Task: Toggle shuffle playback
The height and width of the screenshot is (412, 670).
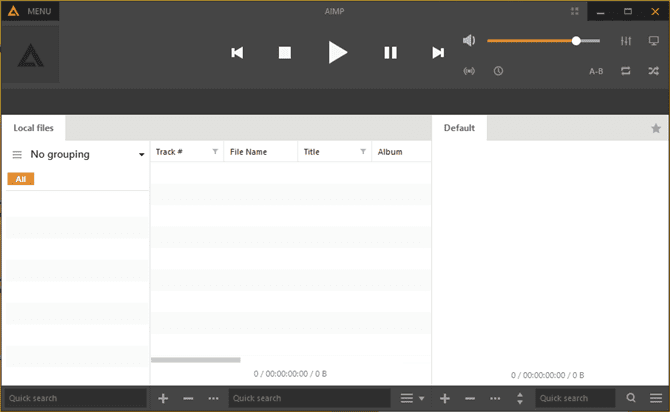Action: [653, 71]
